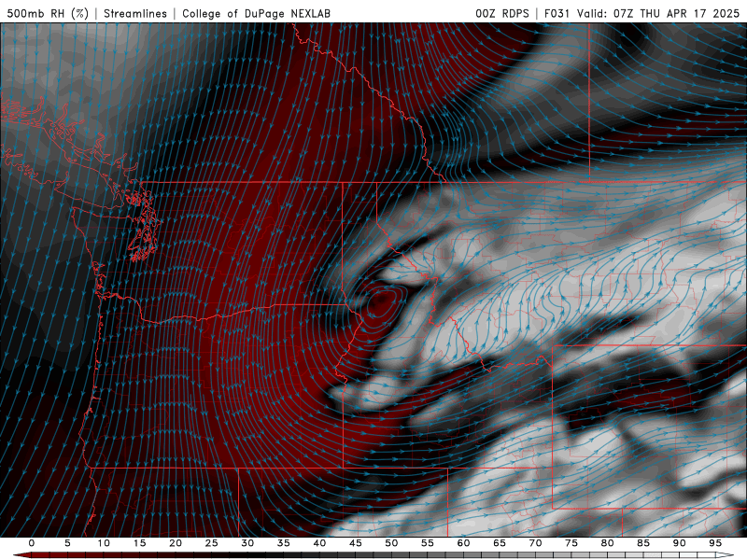Click the '60' label on color scale
The image size is (747, 560).
(463, 543)
